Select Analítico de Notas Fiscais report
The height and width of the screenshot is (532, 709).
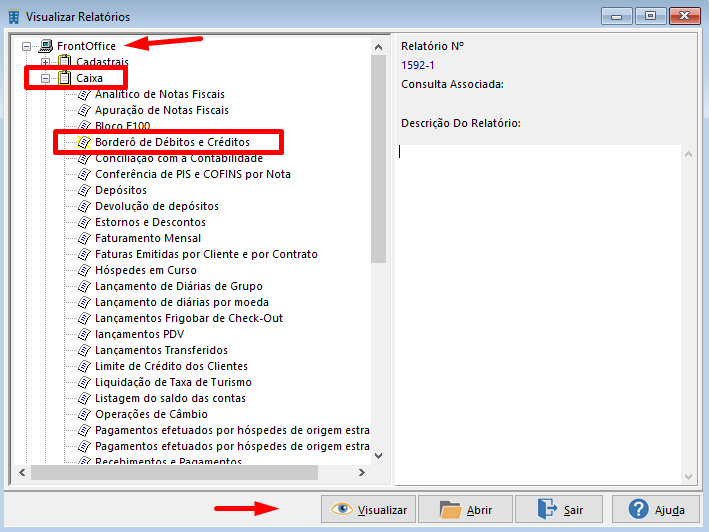click(160, 94)
